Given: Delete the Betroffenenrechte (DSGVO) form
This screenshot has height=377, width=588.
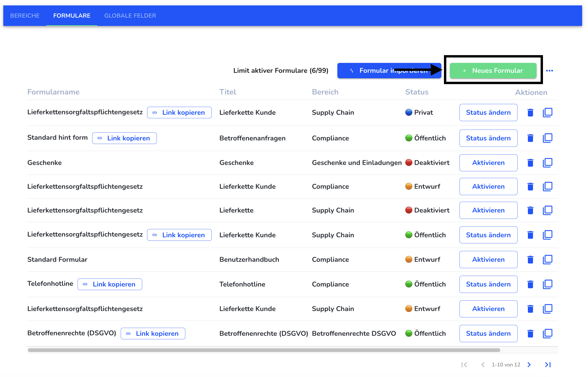Looking at the screenshot, I should 530,334.
